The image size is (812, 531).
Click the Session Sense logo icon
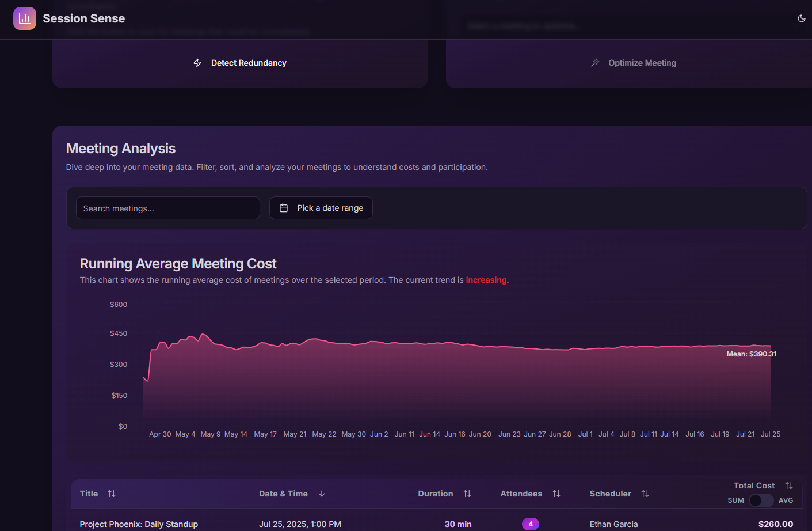coord(25,18)
